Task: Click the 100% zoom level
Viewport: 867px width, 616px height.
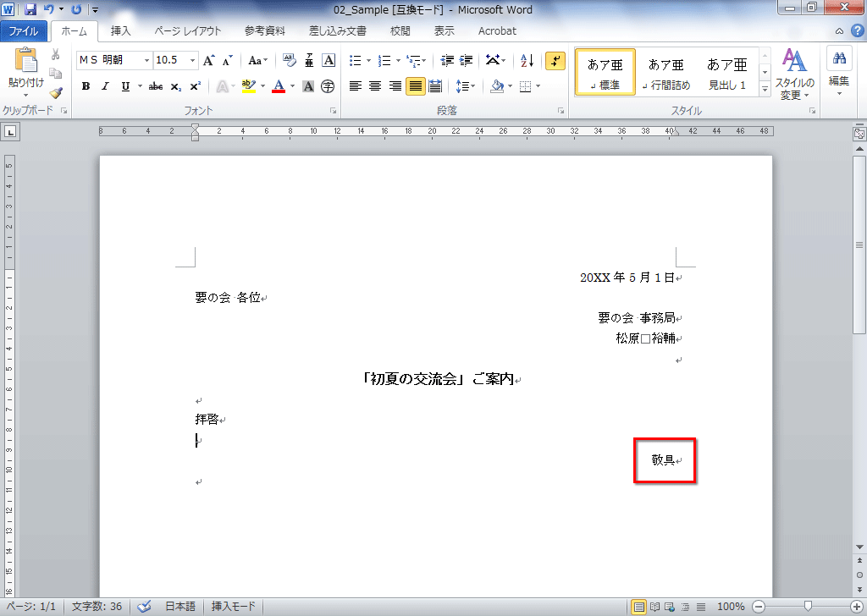Action: coord(731,607)
